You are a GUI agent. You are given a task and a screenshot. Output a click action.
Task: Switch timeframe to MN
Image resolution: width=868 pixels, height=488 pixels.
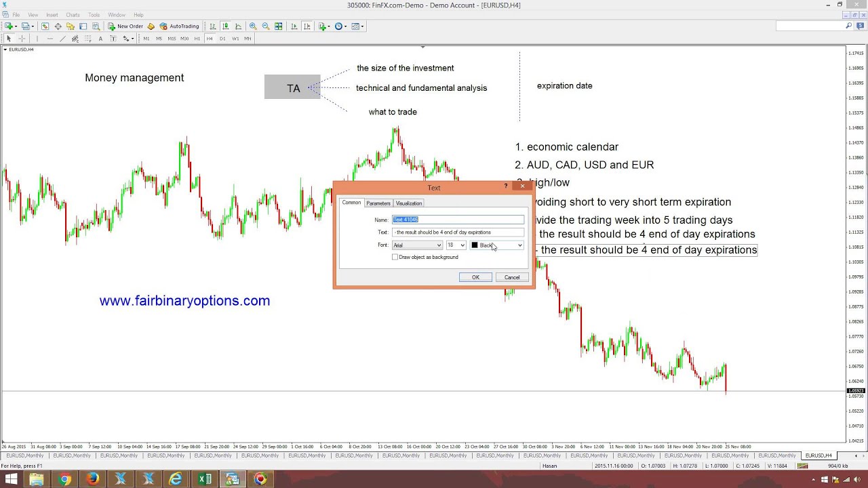pyautogui.click(x=248, y=39)
